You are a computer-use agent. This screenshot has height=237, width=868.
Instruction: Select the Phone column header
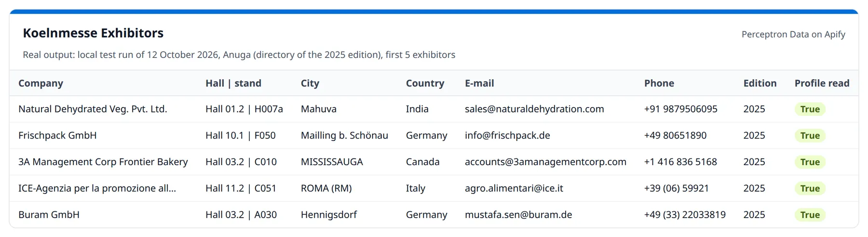click(x=659, y=83)
